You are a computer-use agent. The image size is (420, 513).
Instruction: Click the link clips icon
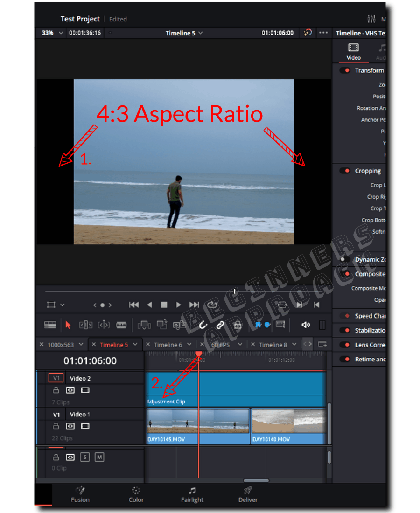click(220, 325)
